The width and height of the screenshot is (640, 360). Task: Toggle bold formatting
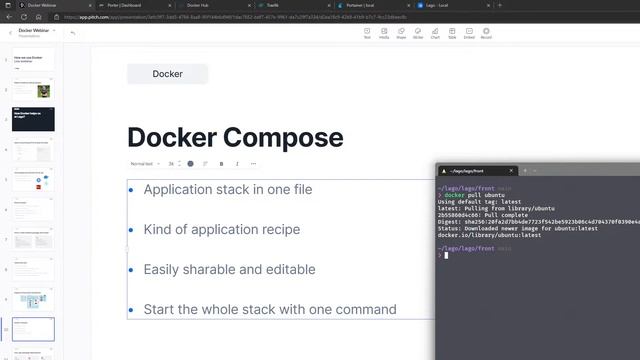221,164
